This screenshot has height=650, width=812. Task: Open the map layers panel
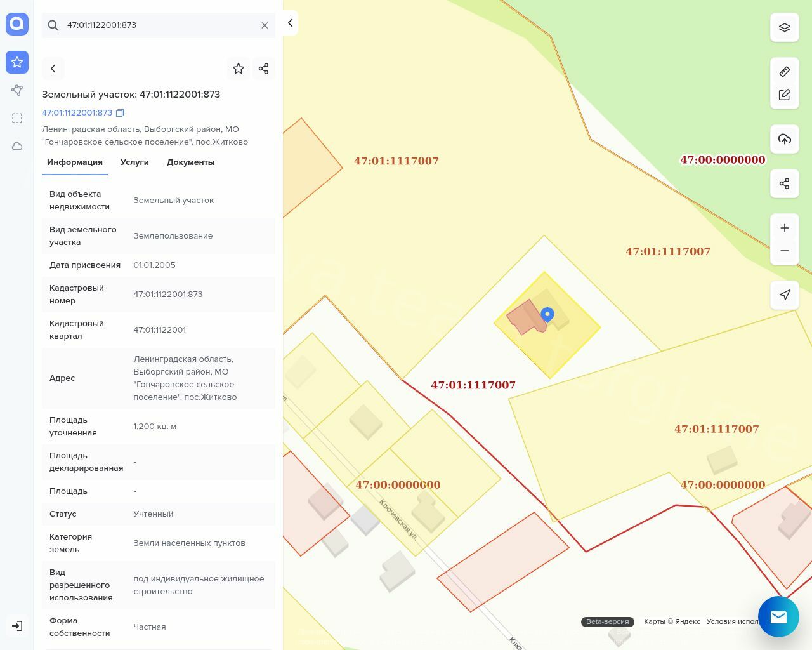(x=784, y=27)
